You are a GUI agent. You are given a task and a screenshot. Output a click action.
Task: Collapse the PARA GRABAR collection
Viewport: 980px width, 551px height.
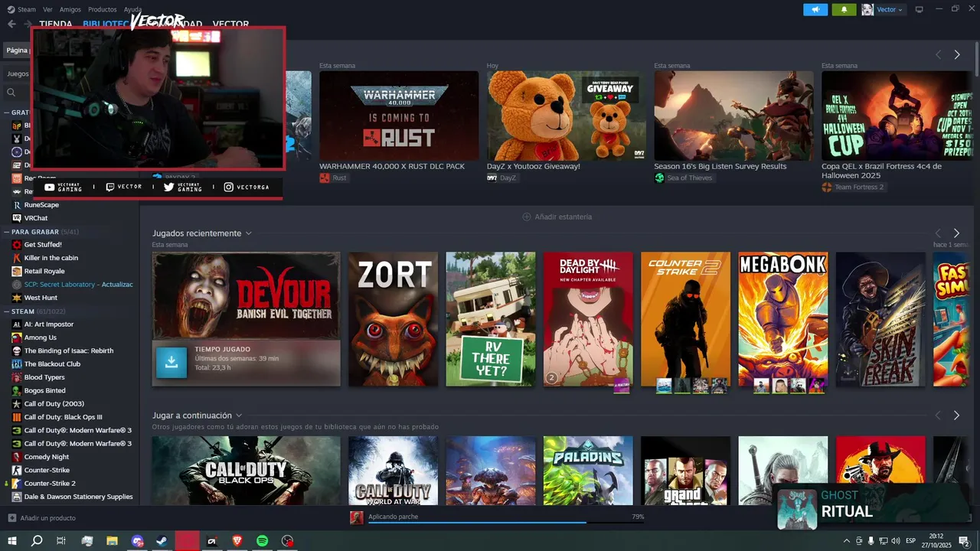(x=7, y=232)
